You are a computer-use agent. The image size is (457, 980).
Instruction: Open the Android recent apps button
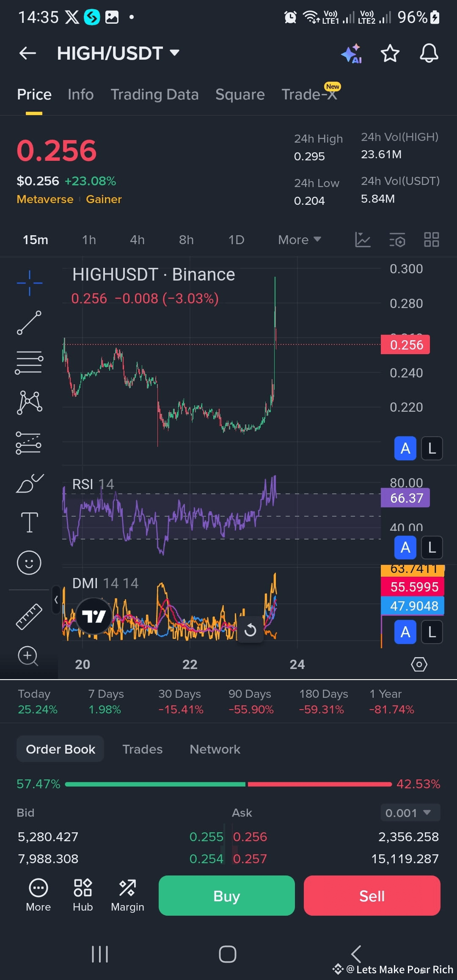tap(100, 954)
